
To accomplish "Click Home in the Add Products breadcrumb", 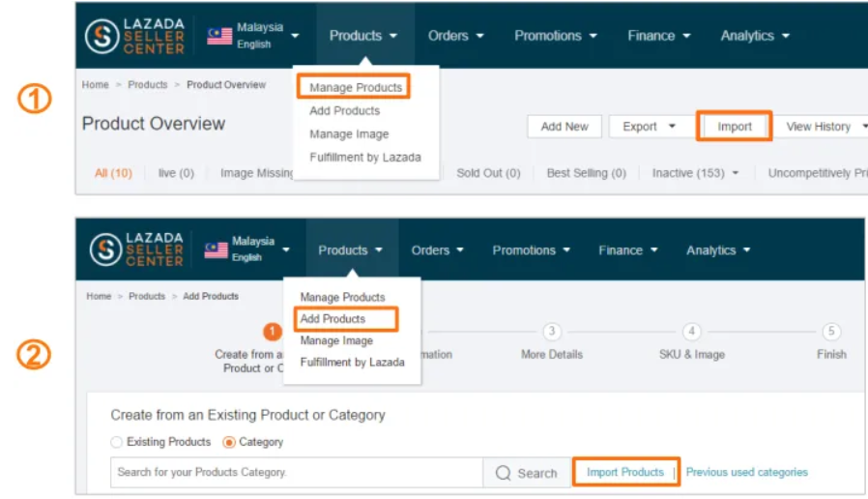I will point(99,296).
